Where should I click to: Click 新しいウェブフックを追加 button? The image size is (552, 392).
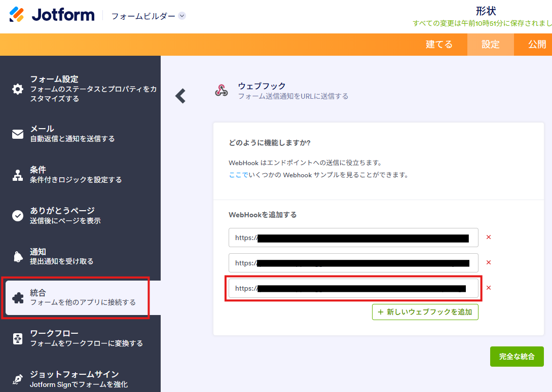pos(425,312)
